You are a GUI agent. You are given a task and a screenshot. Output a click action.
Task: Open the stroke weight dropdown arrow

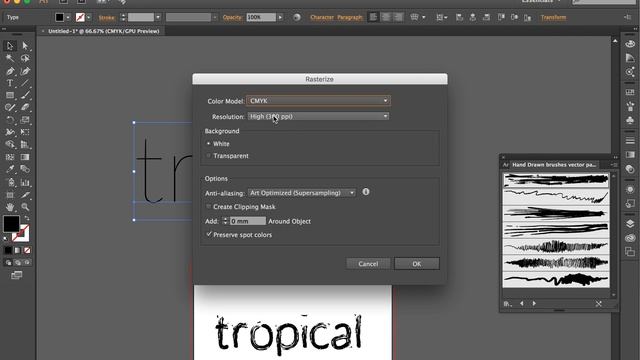158,17
